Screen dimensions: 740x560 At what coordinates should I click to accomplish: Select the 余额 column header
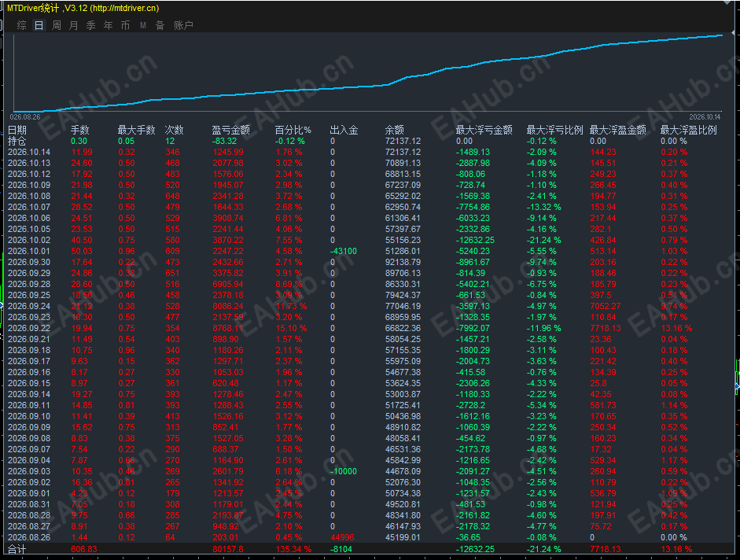click(x=395, y=130)
